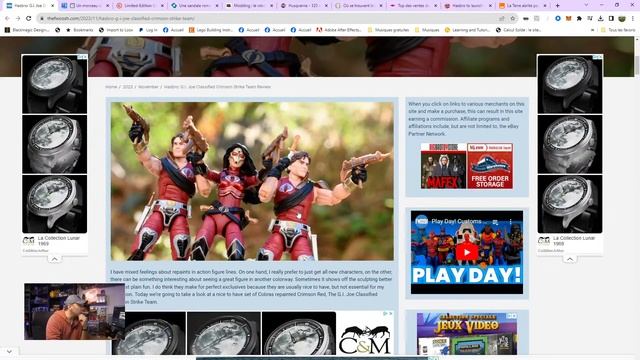
Task: Click the blue circle extension icon
Action: 558,18
